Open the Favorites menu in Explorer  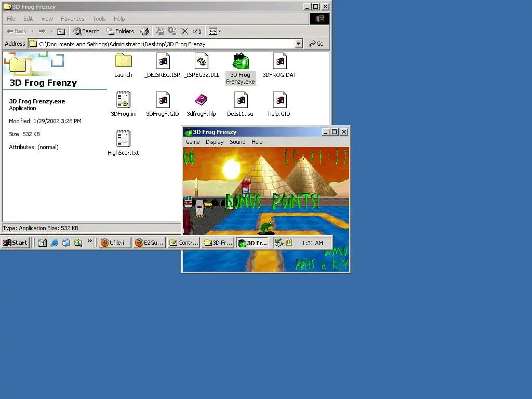tap(72, 19)
